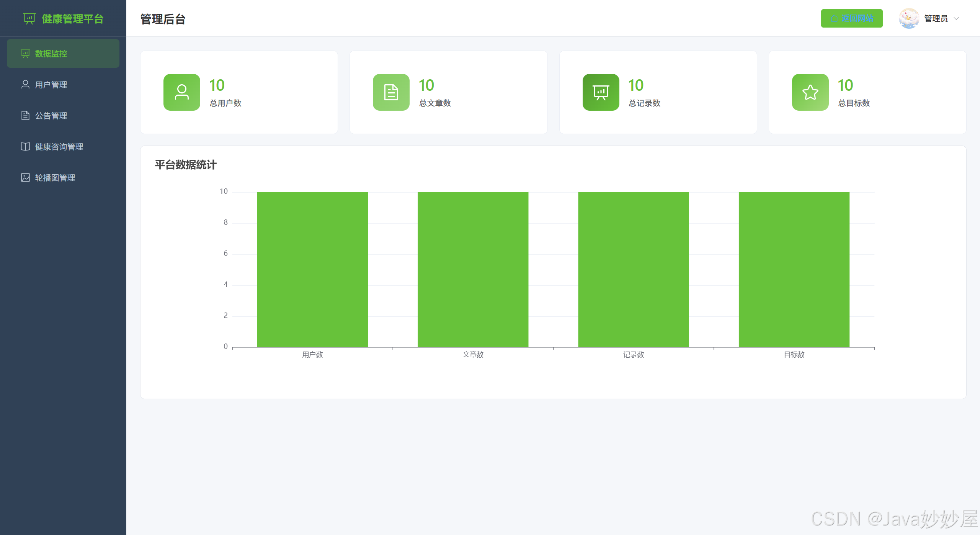This screenshot has width=980, height=535.
Task: Click the book icon beside 健康咨询管理
Action: coord(25,146)
